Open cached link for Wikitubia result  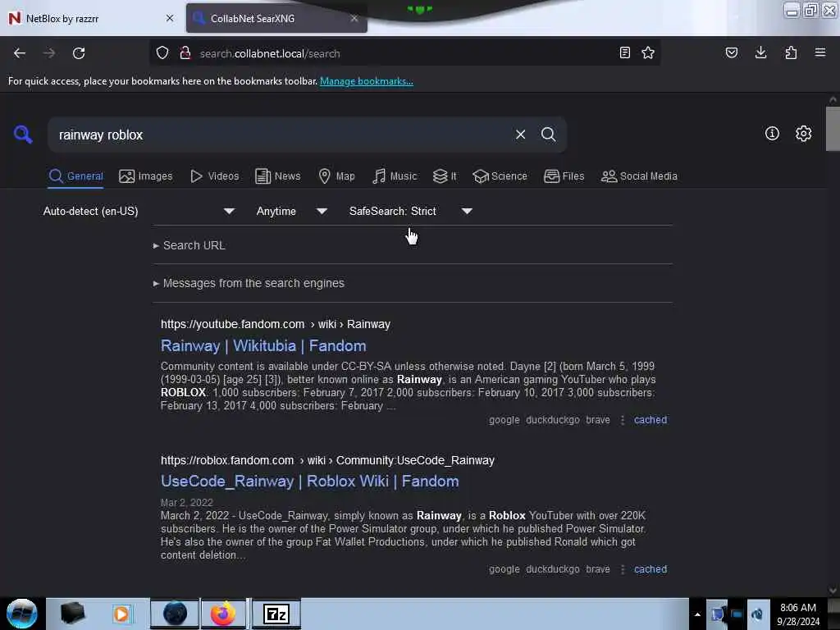point(651,420)
